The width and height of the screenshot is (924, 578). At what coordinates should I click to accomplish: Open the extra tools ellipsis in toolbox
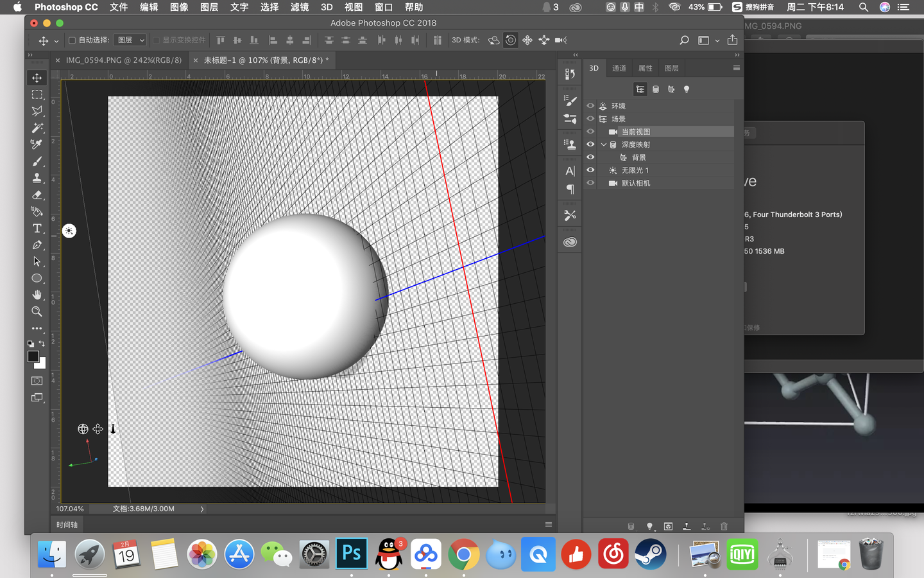37,328
